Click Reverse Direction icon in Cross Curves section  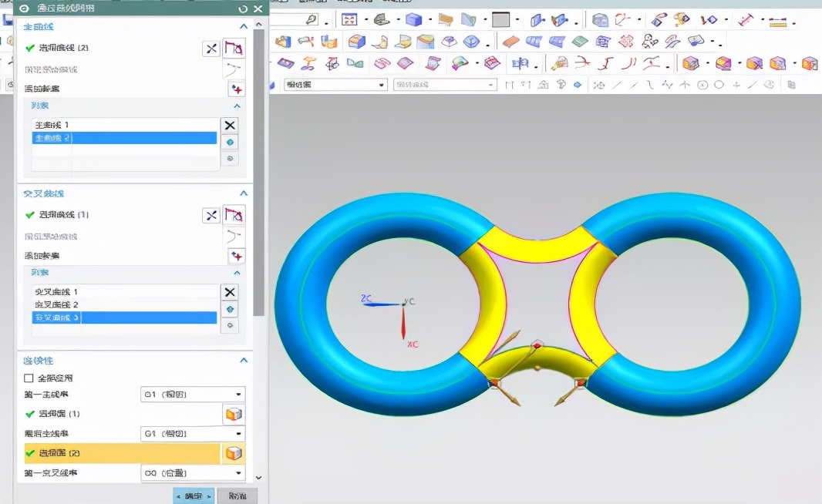(x=211, y=216)
